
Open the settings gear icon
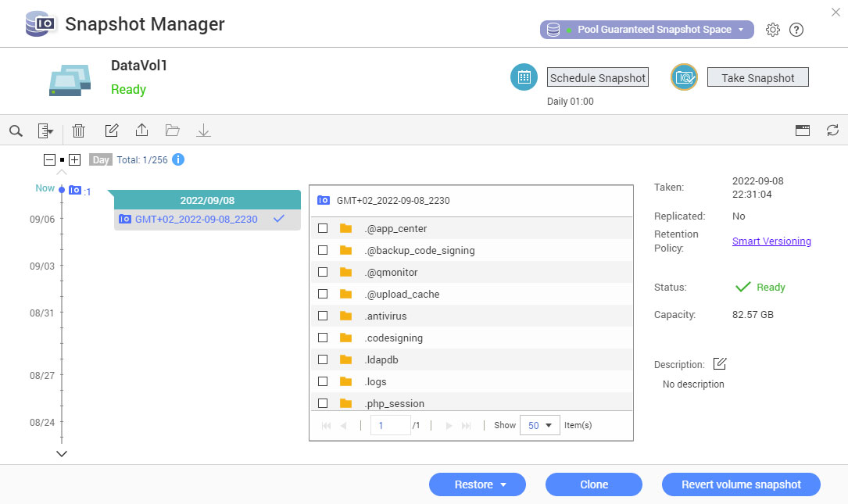click(773, 30)
